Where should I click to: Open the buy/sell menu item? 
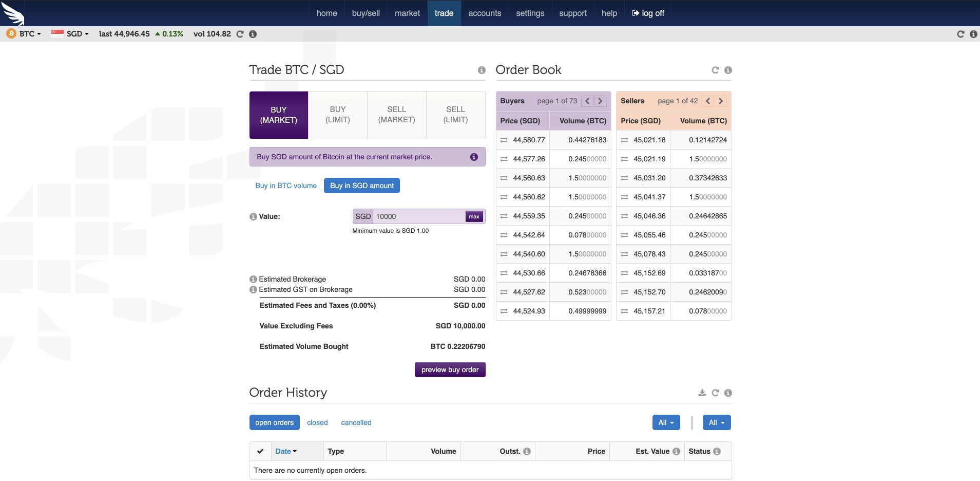pos(366,13)
